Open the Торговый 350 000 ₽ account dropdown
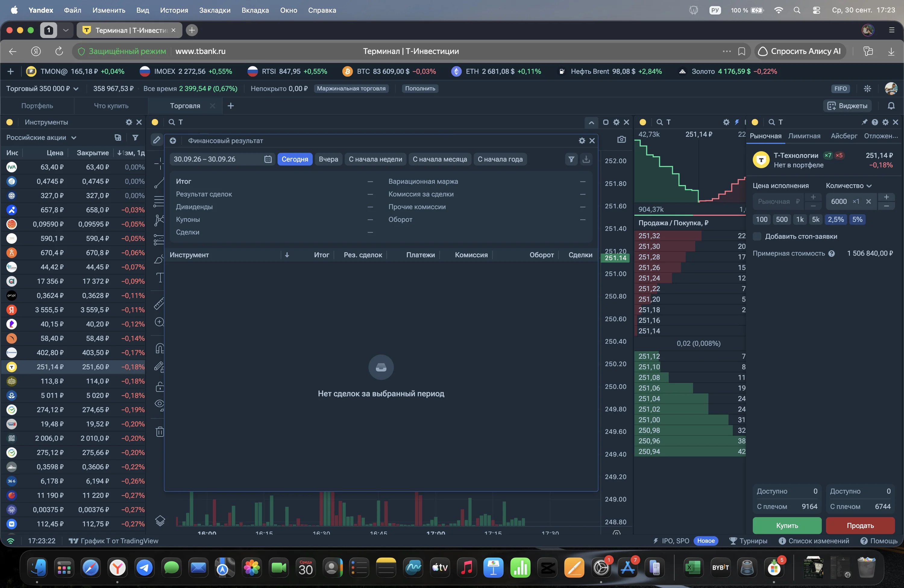 [42, 89]
